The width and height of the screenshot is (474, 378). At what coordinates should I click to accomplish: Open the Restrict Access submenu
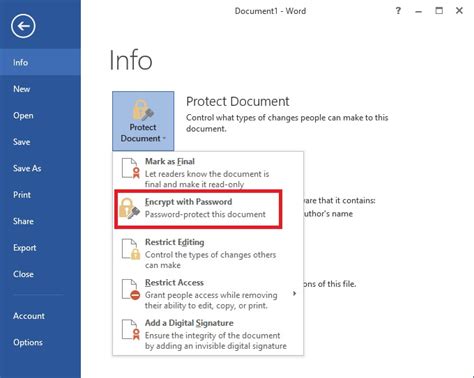[208, 294]
